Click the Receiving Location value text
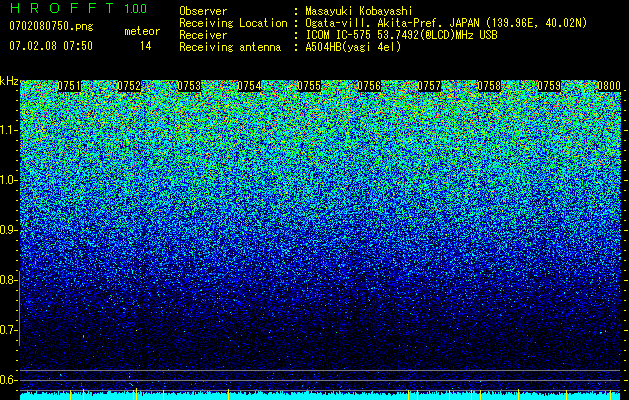Screen dimensions: 629x400 [446, 23]
